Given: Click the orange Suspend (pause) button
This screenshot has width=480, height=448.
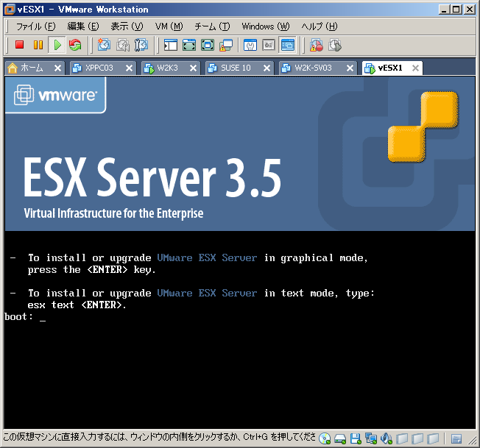Looking at the screenshot, I should [38, 45].
